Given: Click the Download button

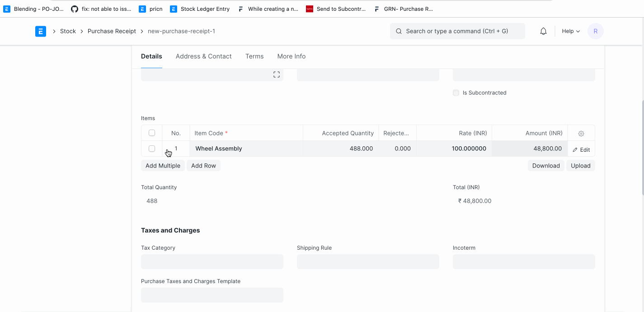Looking at the screenshot, I should (545, 166).
